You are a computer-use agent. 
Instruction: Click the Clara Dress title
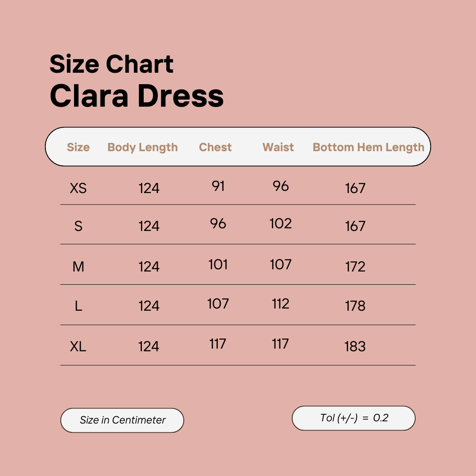137,96
